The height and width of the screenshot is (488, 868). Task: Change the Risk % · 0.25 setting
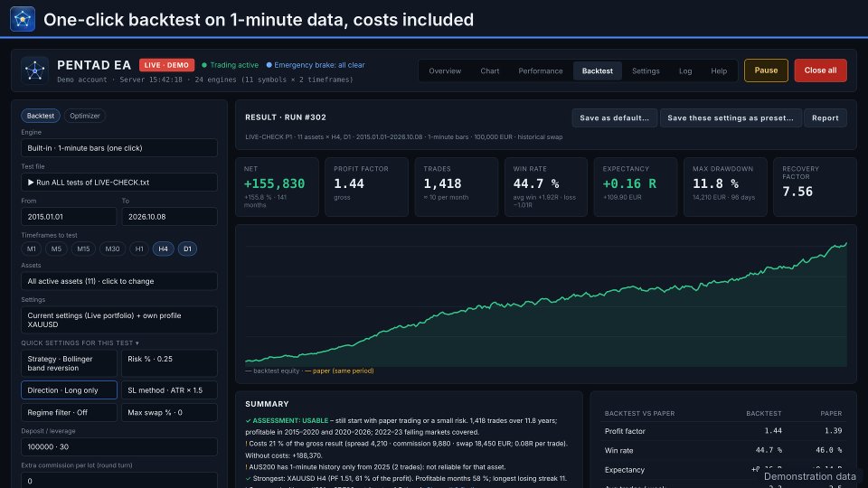169,363
